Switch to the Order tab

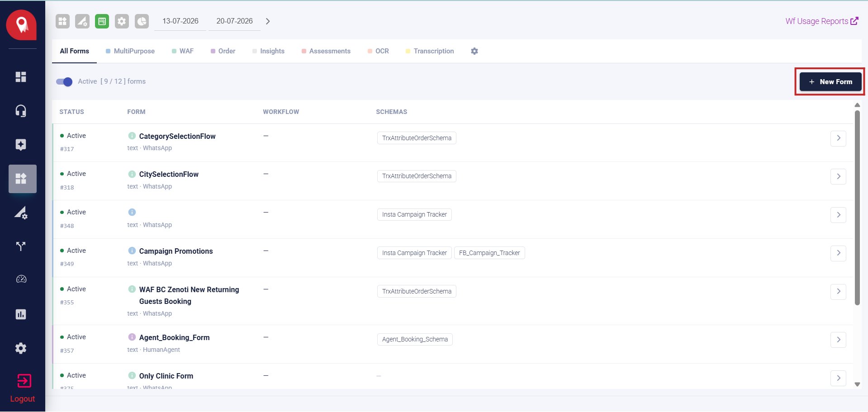pyautogui.click(x=223, y=51)
